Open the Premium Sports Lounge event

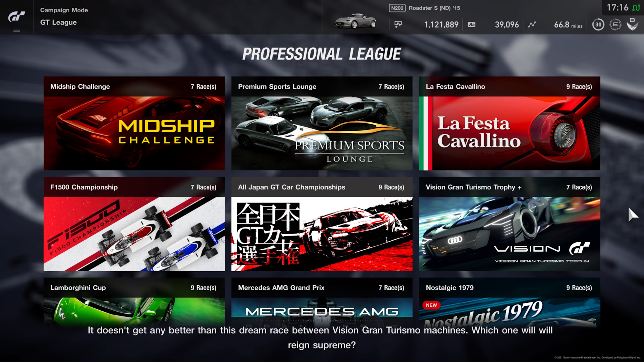[x=321, y=123]
